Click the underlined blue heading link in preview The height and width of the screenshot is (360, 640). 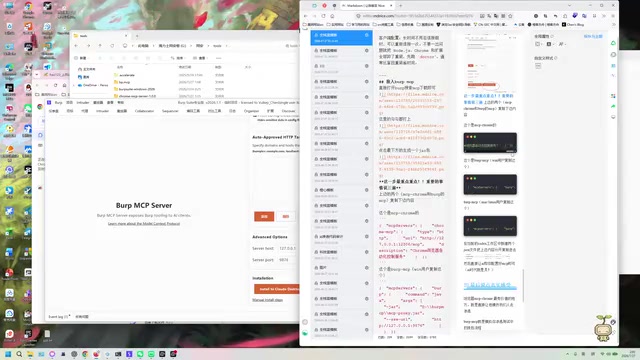[x=490, y=285]
